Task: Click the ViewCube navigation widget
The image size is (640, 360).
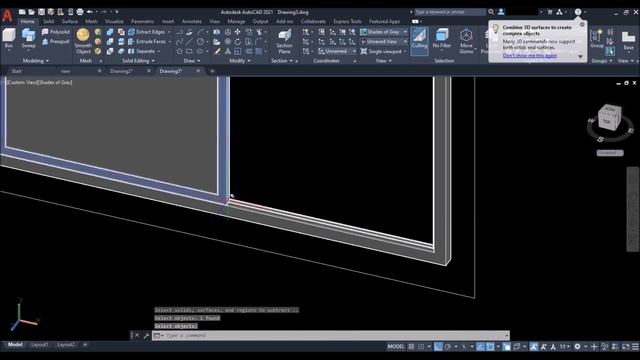Action: coord(609,118)
